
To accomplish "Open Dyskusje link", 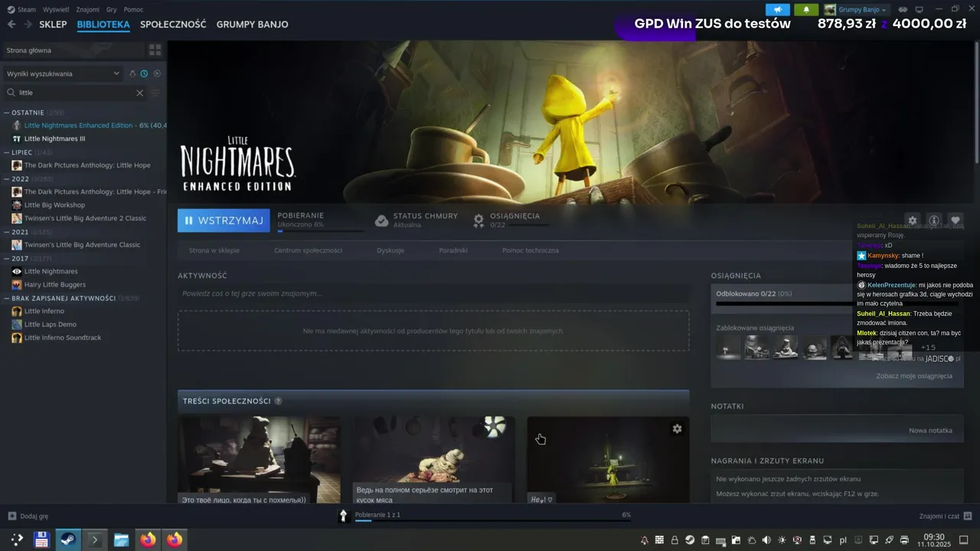I will (390, 250).
